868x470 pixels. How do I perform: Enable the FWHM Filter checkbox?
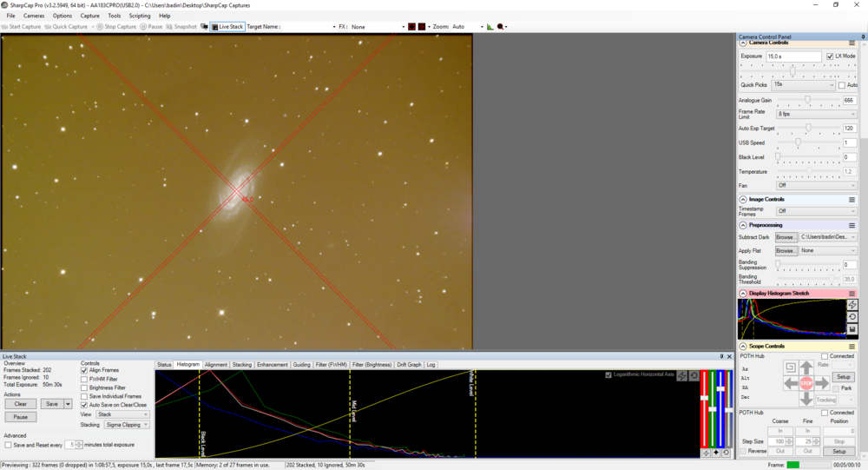point(84,379)
